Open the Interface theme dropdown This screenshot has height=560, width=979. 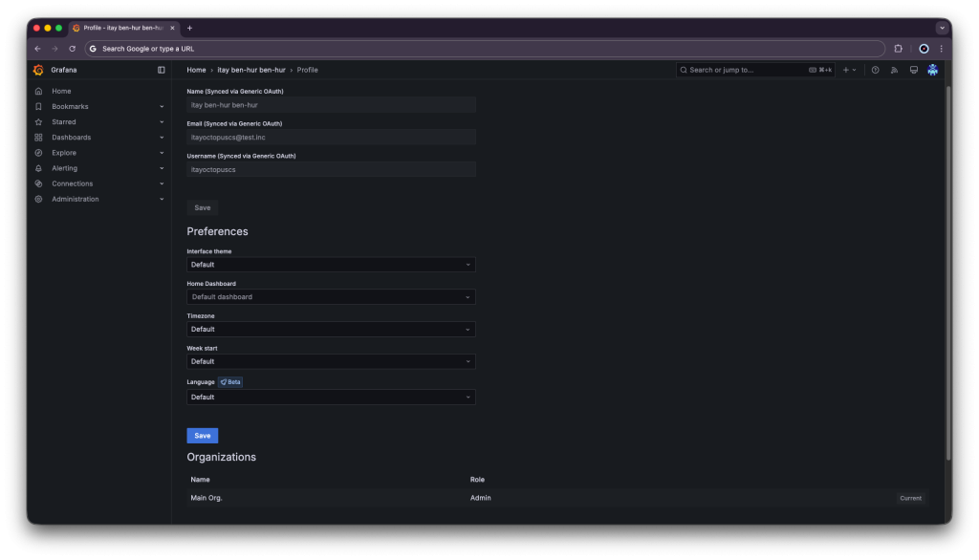coord(331,265)
